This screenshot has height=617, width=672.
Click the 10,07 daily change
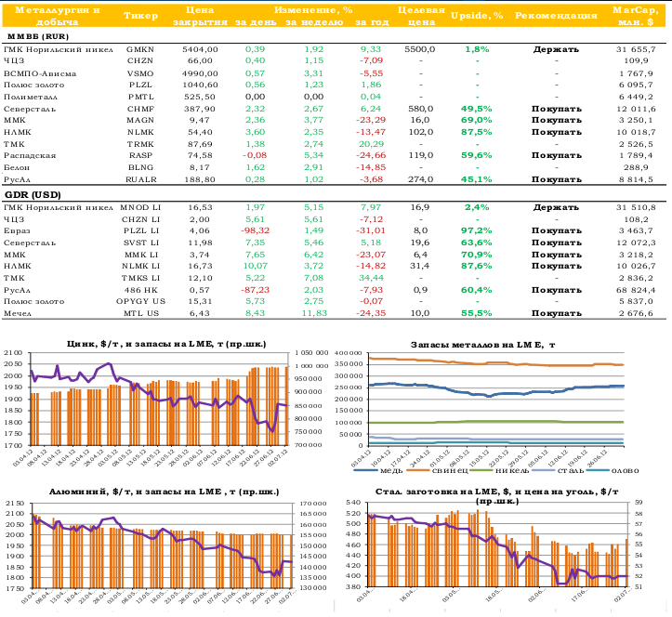pyautogui.click(x=255, y=266)
